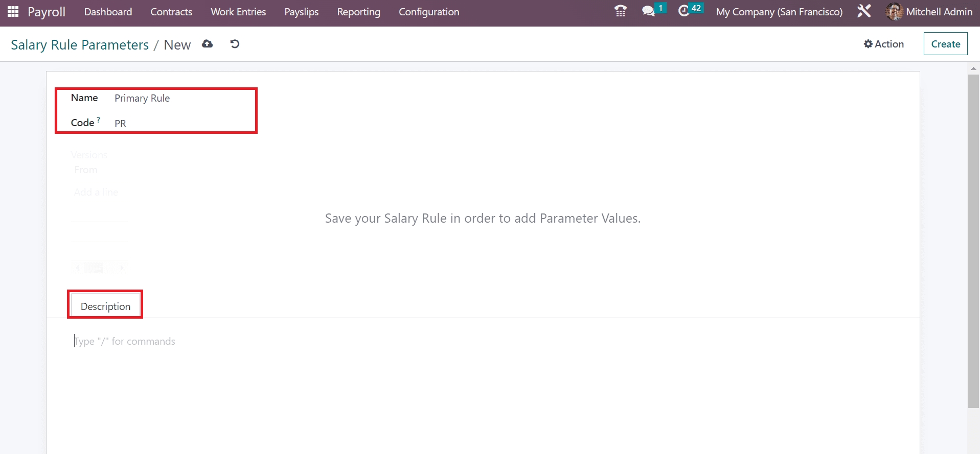Screen dimensions: 980x454
Task: Open the Work Entries menu
Action: (x=238, y=12)
